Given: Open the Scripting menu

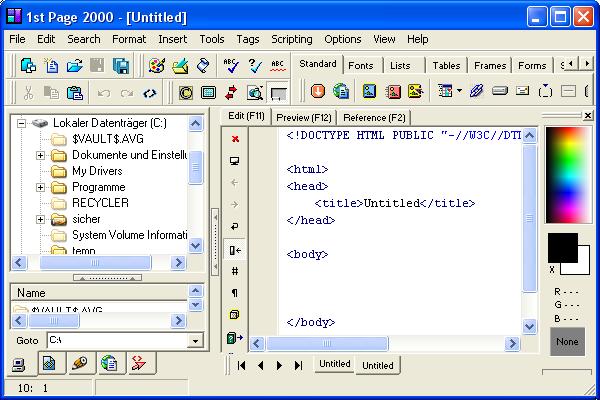Looking at the screenshot, I should click(x=292, y=39).
